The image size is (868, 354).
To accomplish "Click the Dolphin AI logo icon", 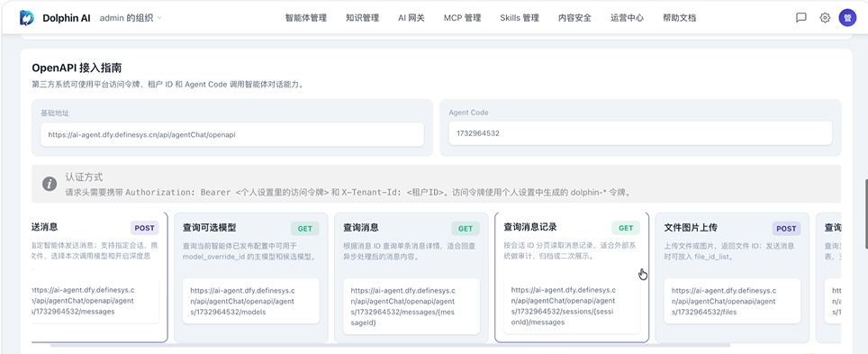I will [x=27, y=18].
